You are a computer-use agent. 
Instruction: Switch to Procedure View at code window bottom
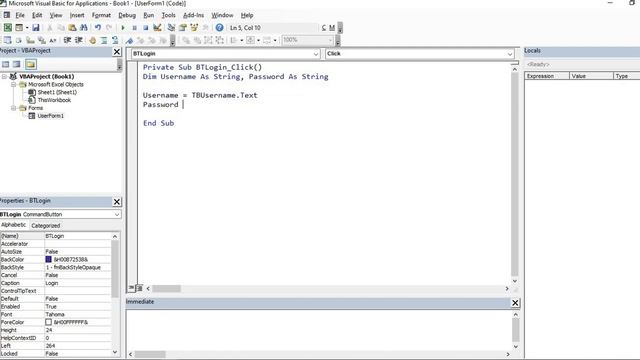(x=131, y=288)
